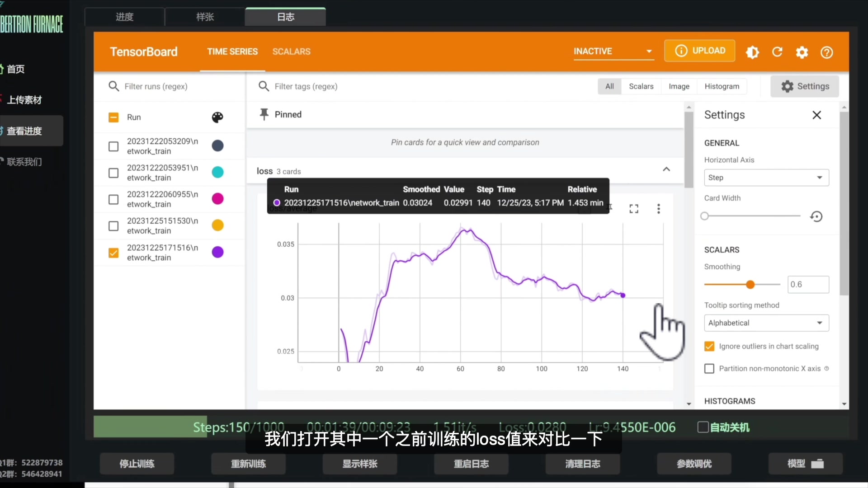
Task: Click the reload data refresh icon
Action: click(777, 52)
